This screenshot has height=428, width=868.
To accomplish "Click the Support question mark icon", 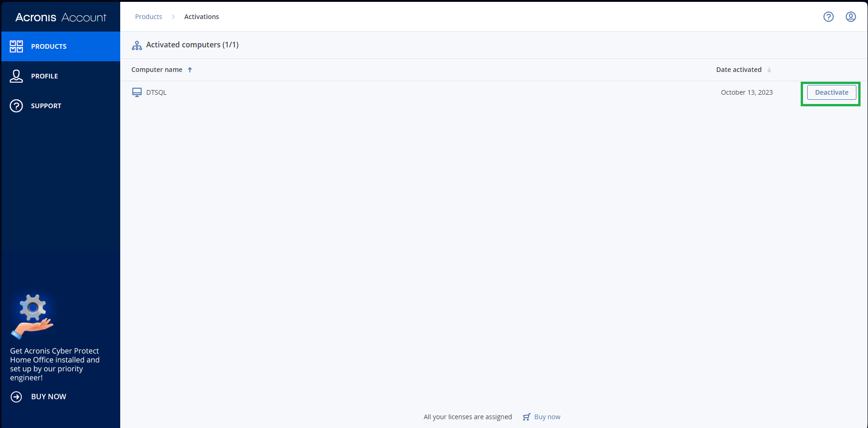I will tap(16, 105).
